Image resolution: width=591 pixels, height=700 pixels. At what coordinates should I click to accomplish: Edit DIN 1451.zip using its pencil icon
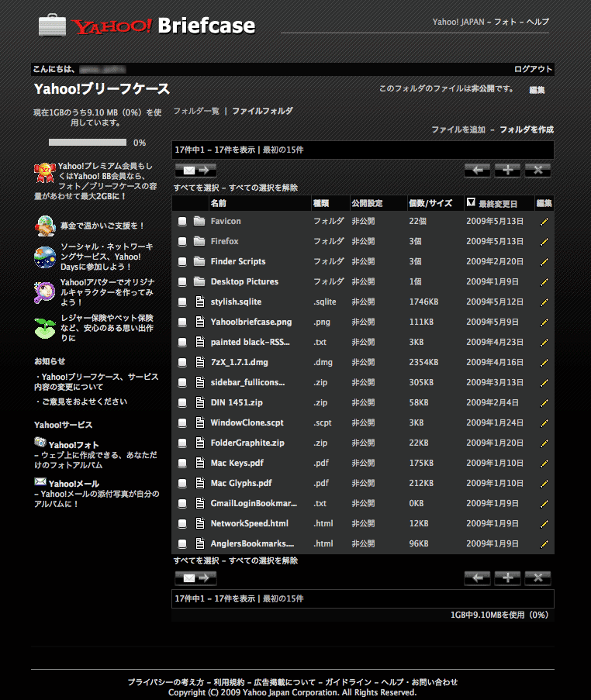coord(544,403)
